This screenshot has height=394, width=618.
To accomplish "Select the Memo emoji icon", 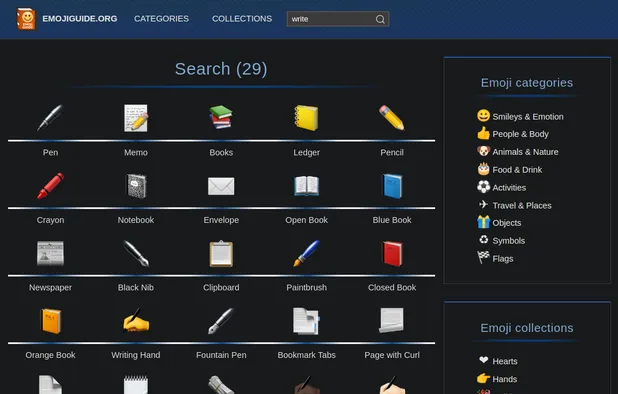I will [x=136, y=117].
